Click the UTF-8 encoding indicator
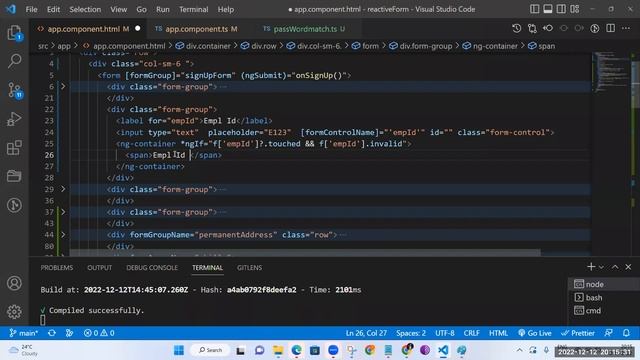Viewport: 640px width, 360px height. click(445, 333)
